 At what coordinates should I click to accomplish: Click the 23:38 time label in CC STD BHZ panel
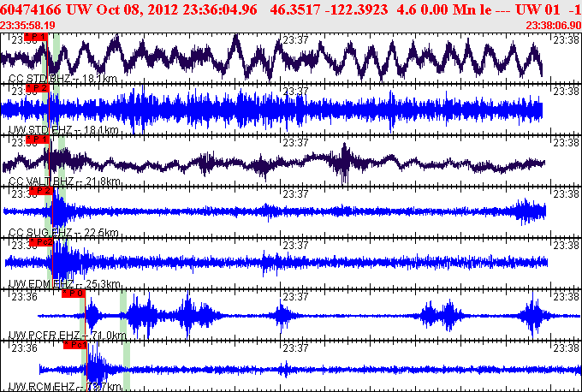(566, 39)
